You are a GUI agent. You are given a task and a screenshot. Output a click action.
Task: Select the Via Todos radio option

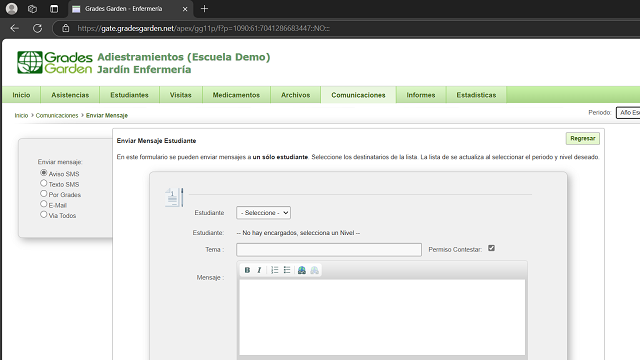click(44, 214)
